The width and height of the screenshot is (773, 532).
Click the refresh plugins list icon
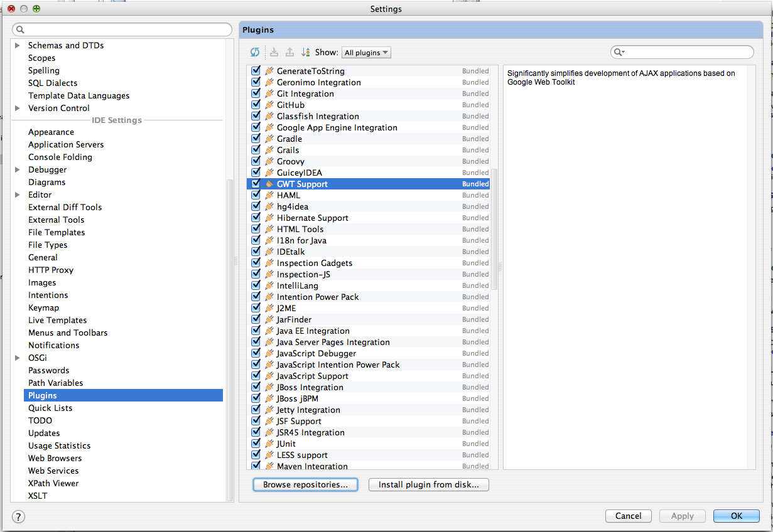tap(255, 53)
